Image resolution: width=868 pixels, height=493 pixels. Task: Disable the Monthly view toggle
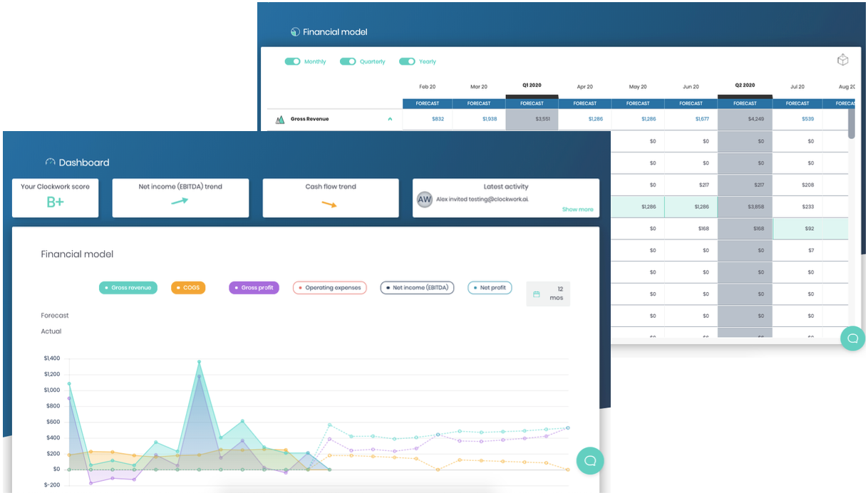(292, 61)
